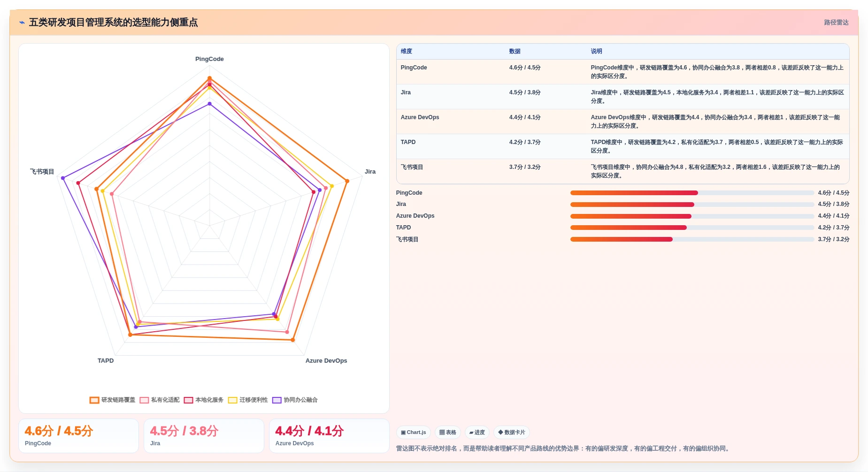Image resolution: width=868 pixels, height=472 pixels.
Task: Open the PingCode 4.6分 / 4.5分 stat card
Action: click(78, 436)
